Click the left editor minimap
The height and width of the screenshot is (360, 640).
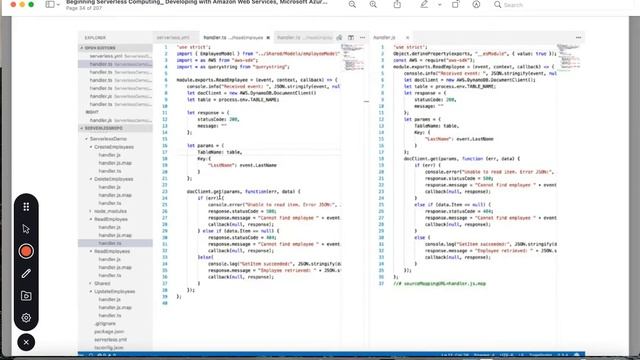coord(353,57)
